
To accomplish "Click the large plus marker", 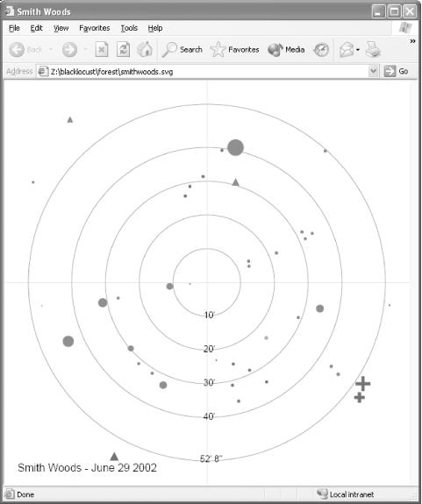I will click(x=363, y=383).
